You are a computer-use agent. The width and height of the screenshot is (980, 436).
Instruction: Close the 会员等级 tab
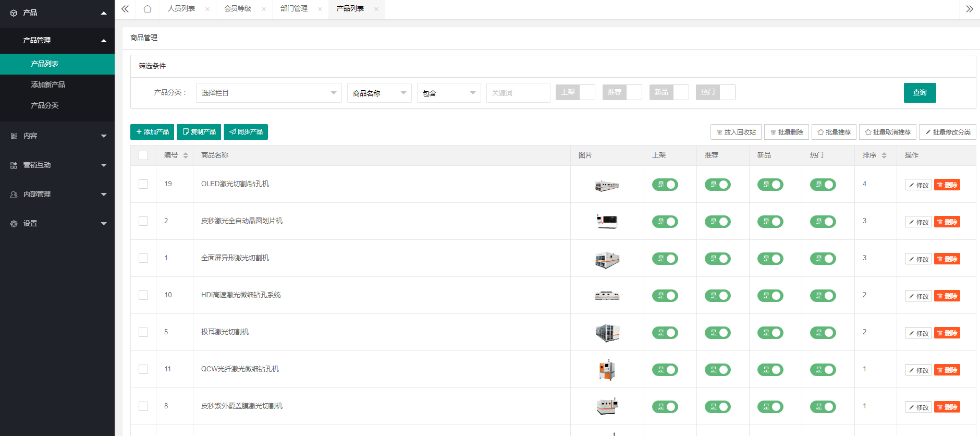(264, 9)
